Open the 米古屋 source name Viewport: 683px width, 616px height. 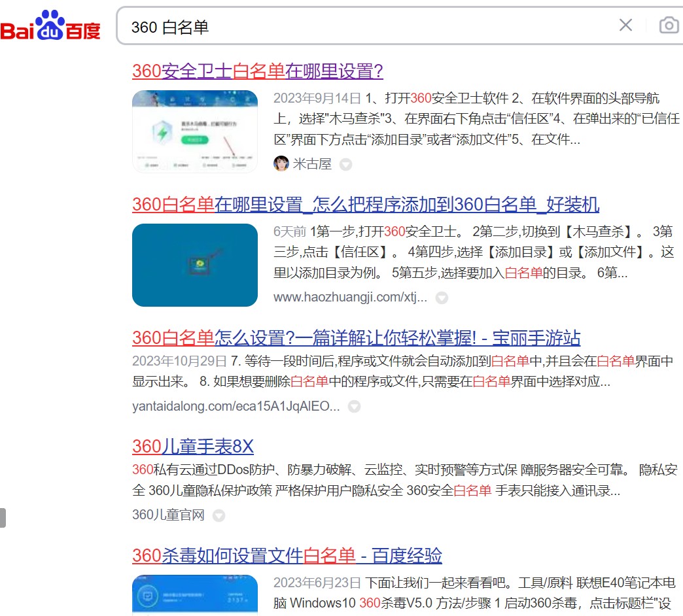pyautogui.click(x=312, y=163)
